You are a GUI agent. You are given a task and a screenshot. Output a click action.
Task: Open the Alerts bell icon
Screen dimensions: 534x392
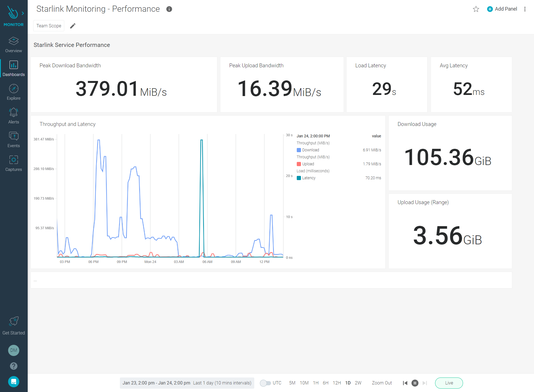[13, 112]
